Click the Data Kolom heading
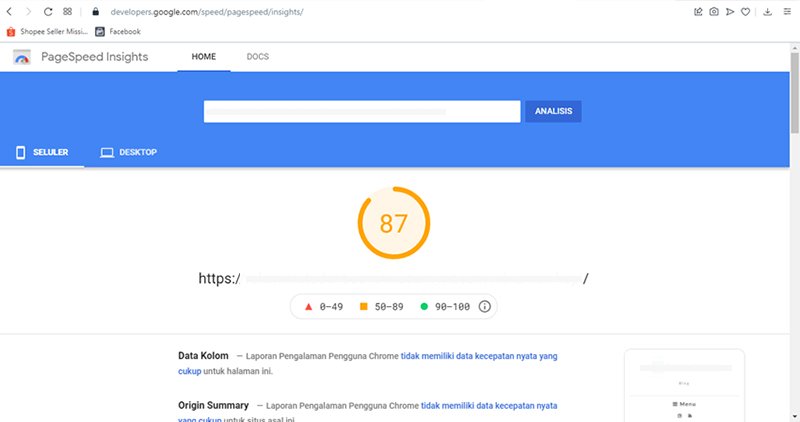 tap(203, 356)
